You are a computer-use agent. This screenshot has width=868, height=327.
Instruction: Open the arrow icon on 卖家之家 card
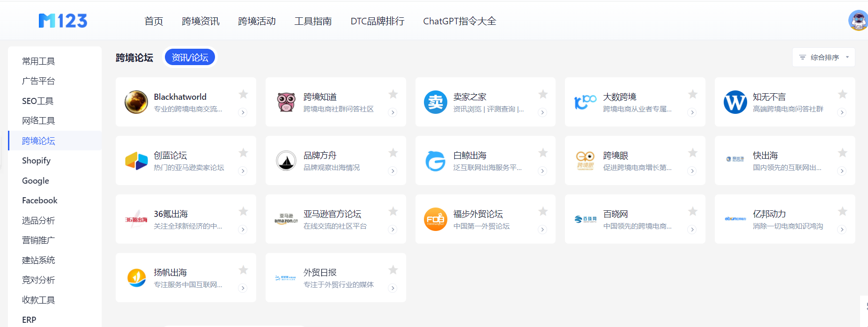click(542, 112)
